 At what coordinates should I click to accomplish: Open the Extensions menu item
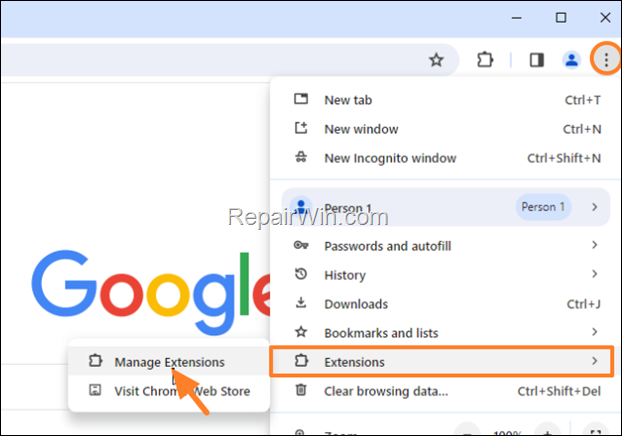click(x=442, y=361)
